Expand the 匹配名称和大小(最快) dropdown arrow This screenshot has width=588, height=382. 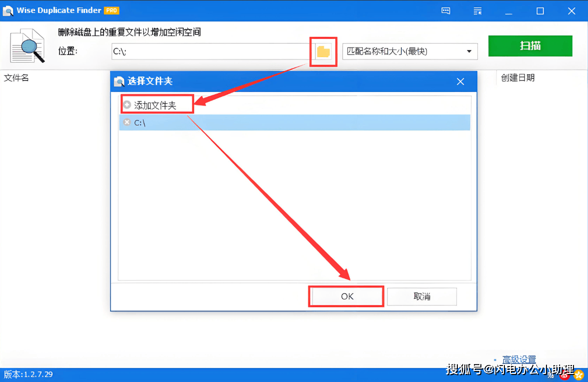pos(469,51)
